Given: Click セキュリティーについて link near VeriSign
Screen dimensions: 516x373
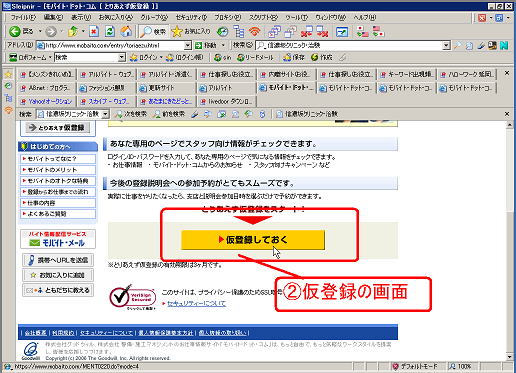Looking at the screenshot, I should (x=196, y=303).
